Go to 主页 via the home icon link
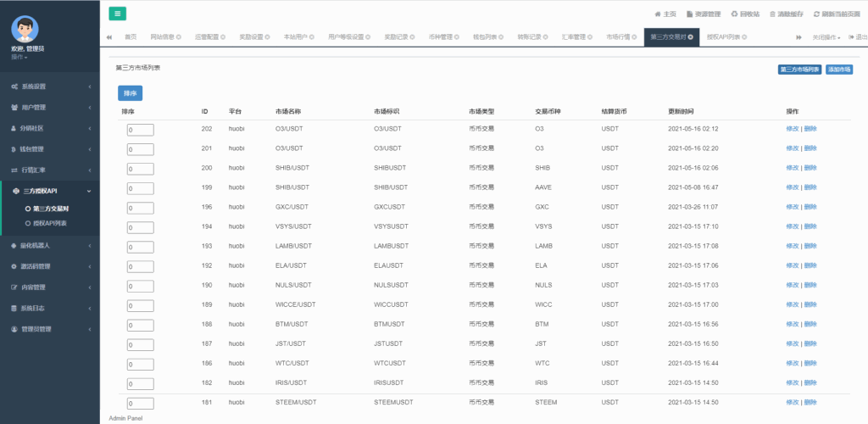The image size is (868, 424). [x=665, y=14]
